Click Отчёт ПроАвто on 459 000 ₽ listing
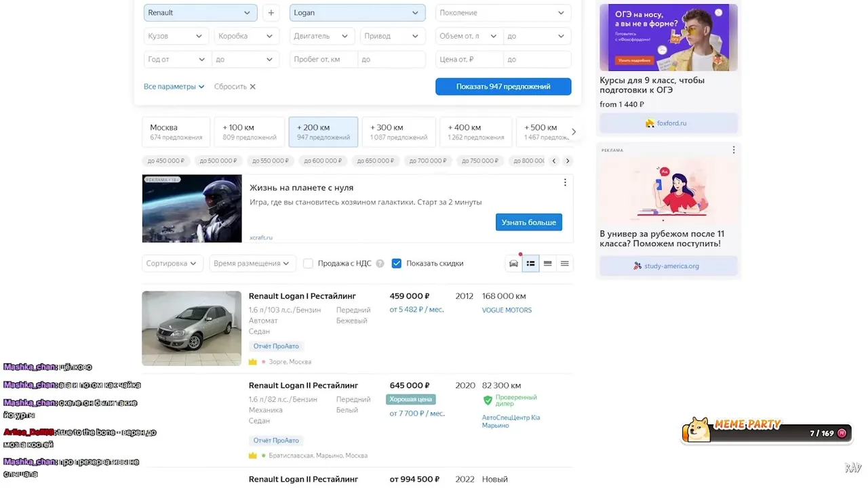Viewport: 868px width, 488px height. pyautogui.click(x=276, y=346)
